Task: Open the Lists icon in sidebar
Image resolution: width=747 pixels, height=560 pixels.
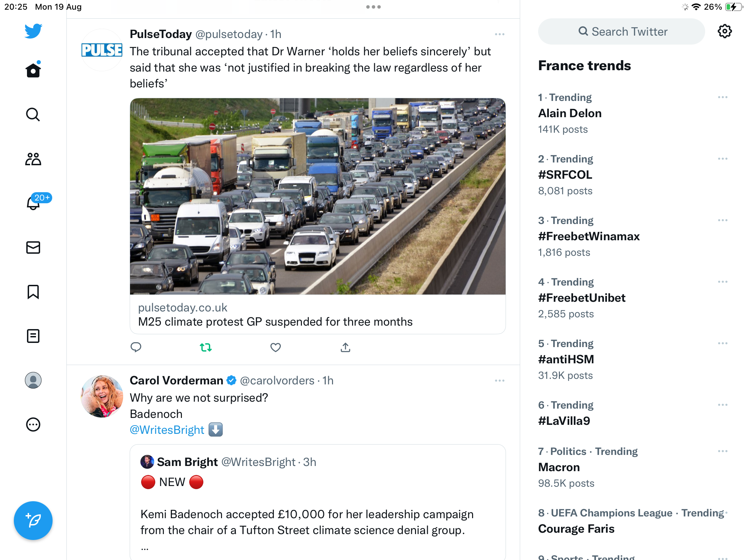Action: [x=33, y=336]
